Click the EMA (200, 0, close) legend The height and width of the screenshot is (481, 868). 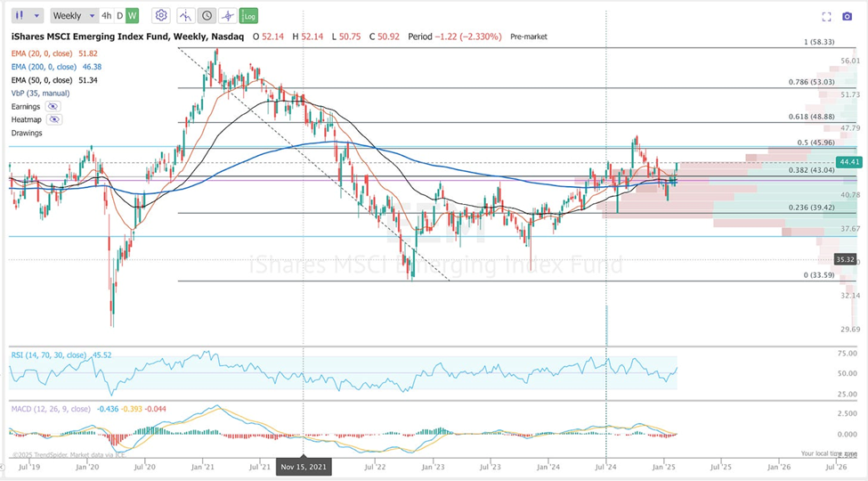pyautogui.click(x=44, y=67)
